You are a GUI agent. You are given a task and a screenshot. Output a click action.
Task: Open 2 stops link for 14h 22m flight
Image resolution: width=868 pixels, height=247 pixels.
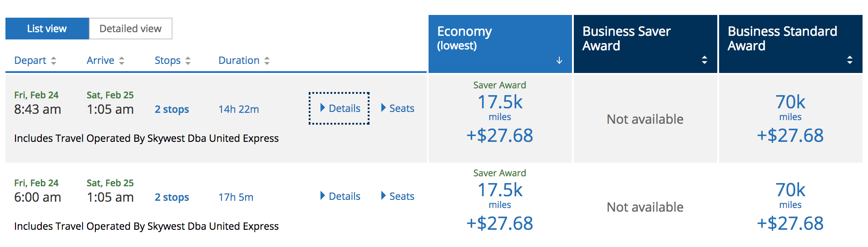(172, 109)
